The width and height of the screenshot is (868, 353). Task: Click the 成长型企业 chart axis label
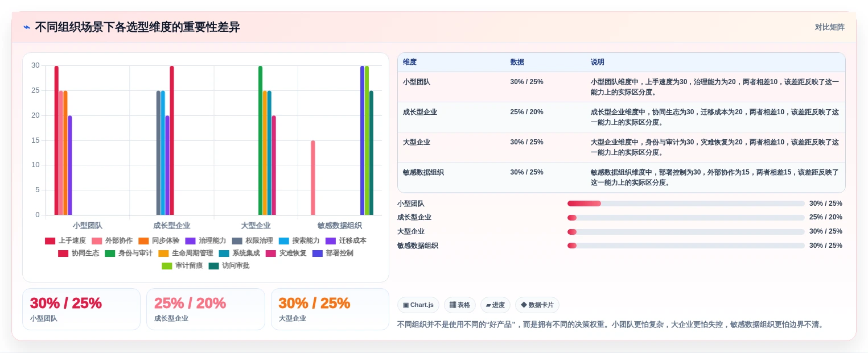(172, 226)
